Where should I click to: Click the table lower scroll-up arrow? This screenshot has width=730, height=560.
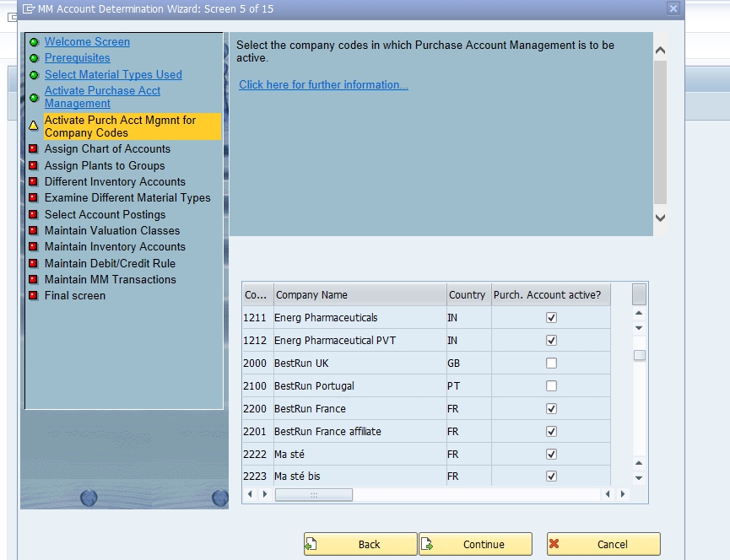tap(639, 463)
